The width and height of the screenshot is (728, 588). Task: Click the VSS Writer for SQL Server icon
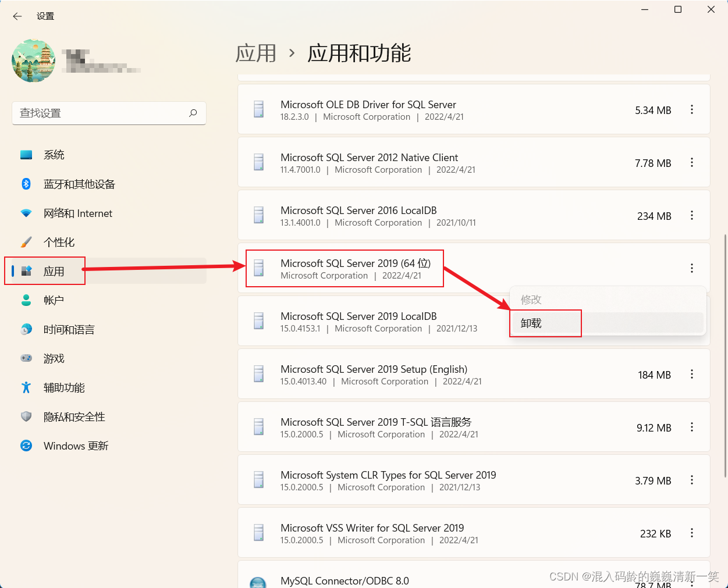coord(259,533)
